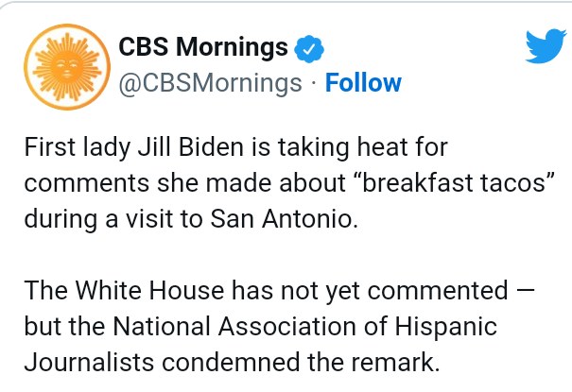Open the CBS Mornings display name
The width and height of the screenshot is (572, 392).
pyautogui.click(x=202, y=47)
